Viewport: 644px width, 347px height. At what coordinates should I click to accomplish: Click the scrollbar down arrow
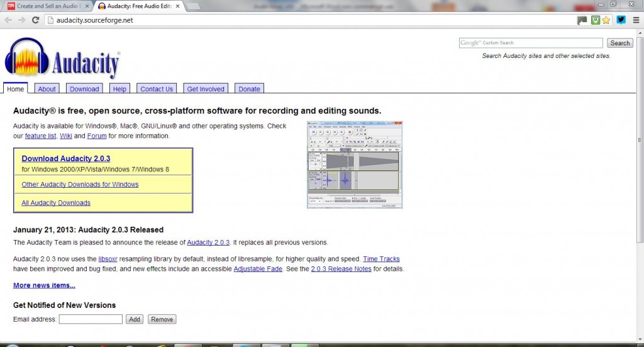click(x=640, y=339)
